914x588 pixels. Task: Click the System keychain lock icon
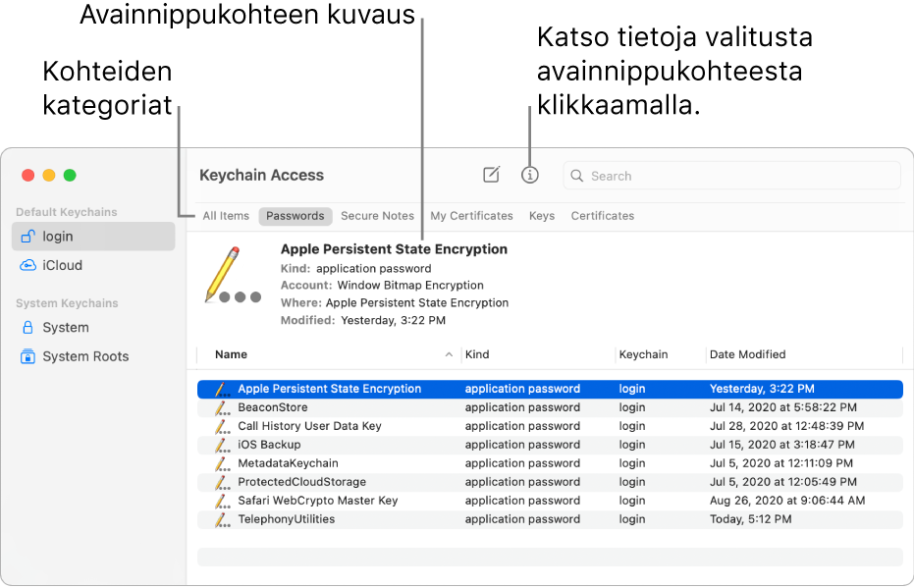tap(27, 327)
